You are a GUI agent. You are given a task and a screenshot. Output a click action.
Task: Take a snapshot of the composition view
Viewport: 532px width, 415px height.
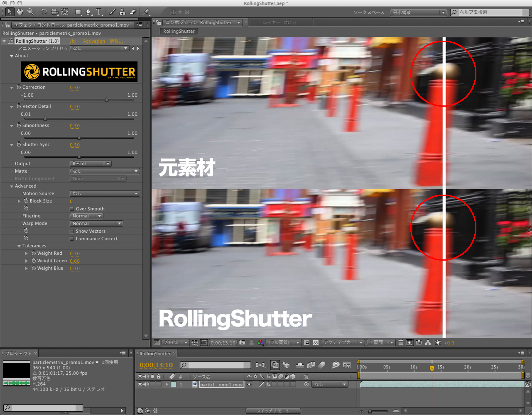click(242, 342)
